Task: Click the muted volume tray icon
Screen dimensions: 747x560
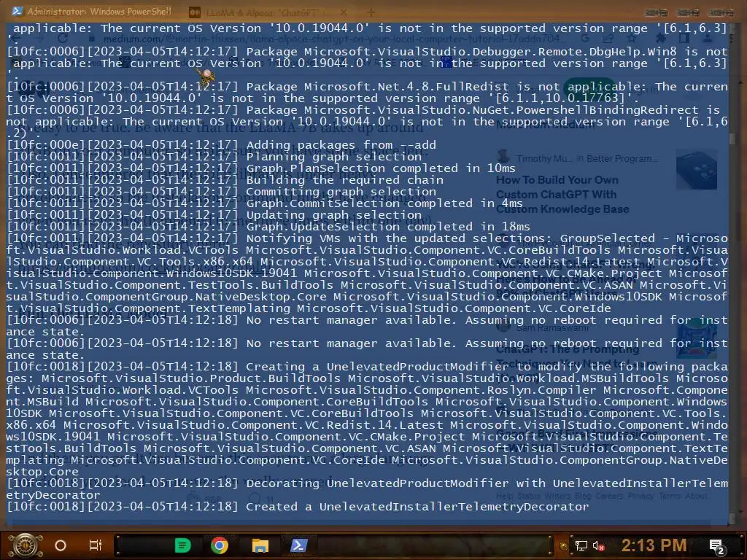Action: [x=598, y=545]
